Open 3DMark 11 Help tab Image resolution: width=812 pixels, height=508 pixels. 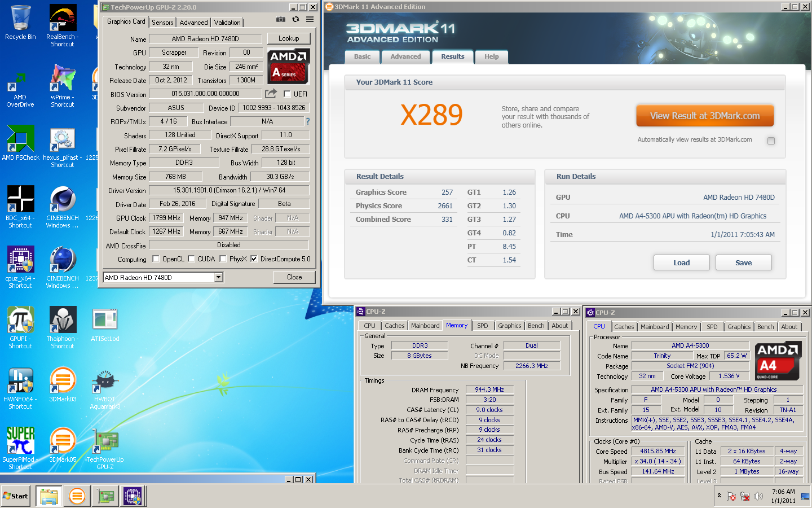point(491,56)
